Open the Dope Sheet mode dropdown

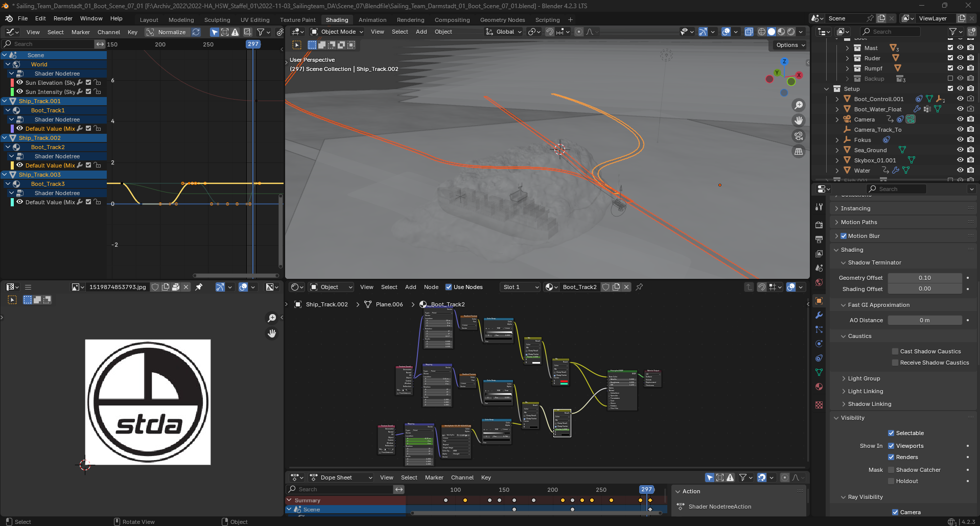point(341,477)
